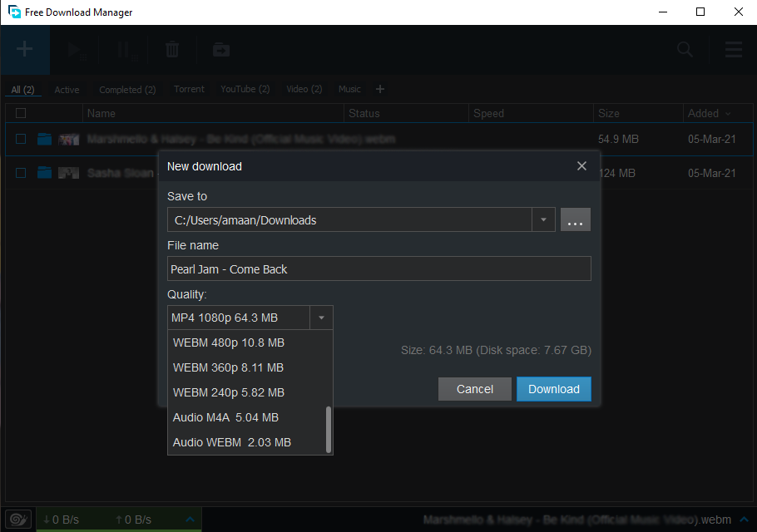Viewport: 757px width, 532px height.
Task: Switch to the Video (2) tab
Action: [x=304, y=89]
